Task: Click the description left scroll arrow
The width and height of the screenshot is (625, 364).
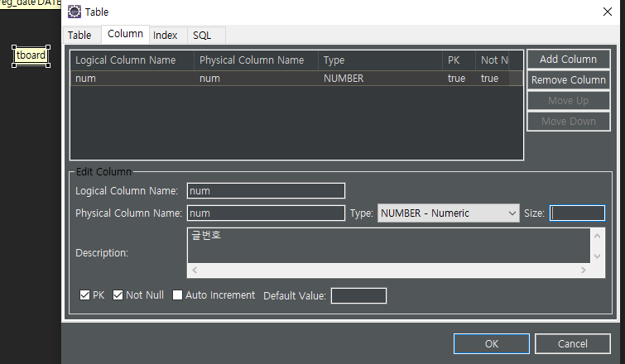Action: pyautogui.click(x=195, y=270)
